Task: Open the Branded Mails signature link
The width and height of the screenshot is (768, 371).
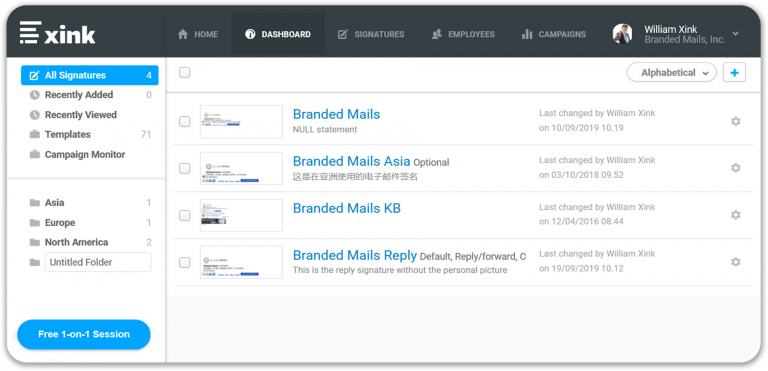Action: tap(336, 114)
